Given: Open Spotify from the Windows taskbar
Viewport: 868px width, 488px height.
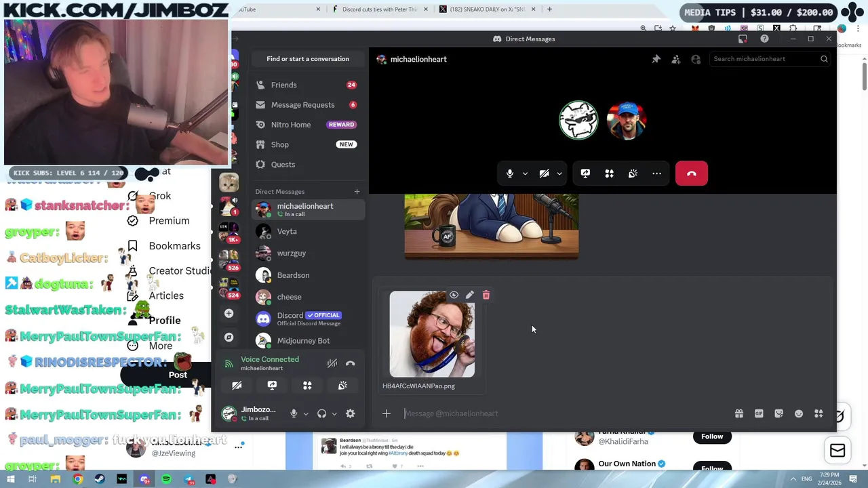Looking at the screenshot, I should pos(166,479).
